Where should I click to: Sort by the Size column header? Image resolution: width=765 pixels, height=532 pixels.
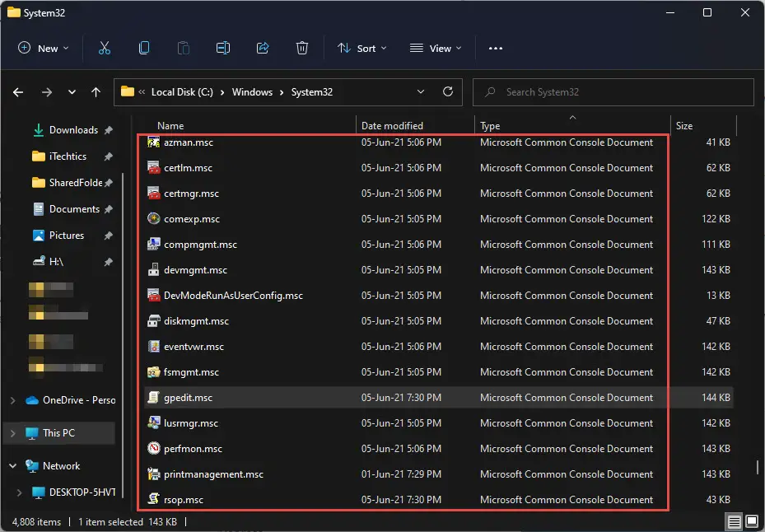(x=684, y=126)
